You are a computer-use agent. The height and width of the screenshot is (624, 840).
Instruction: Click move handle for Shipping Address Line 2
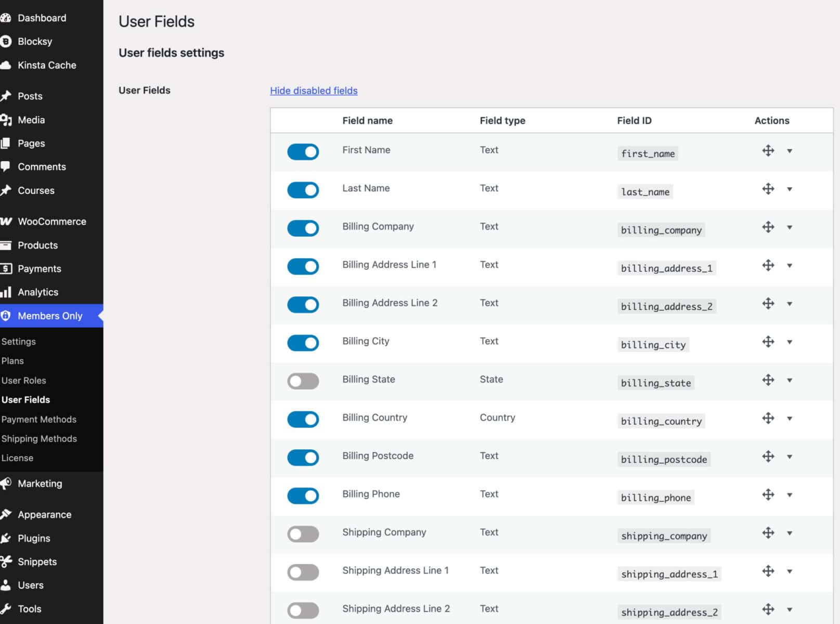[x=768, y=609]
